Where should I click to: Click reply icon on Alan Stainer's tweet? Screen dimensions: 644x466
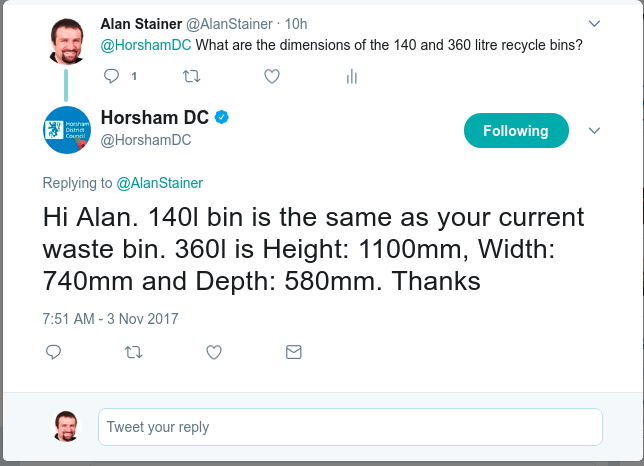111,76
